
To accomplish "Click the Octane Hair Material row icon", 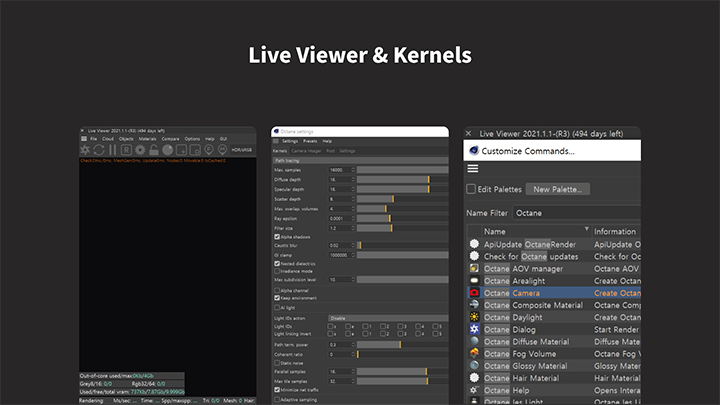I will point(474,377).
